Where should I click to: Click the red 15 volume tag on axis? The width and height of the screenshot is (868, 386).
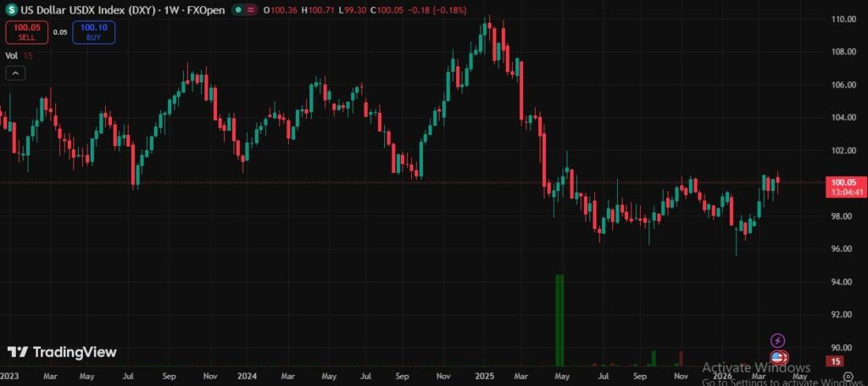(x=837, y=361)
